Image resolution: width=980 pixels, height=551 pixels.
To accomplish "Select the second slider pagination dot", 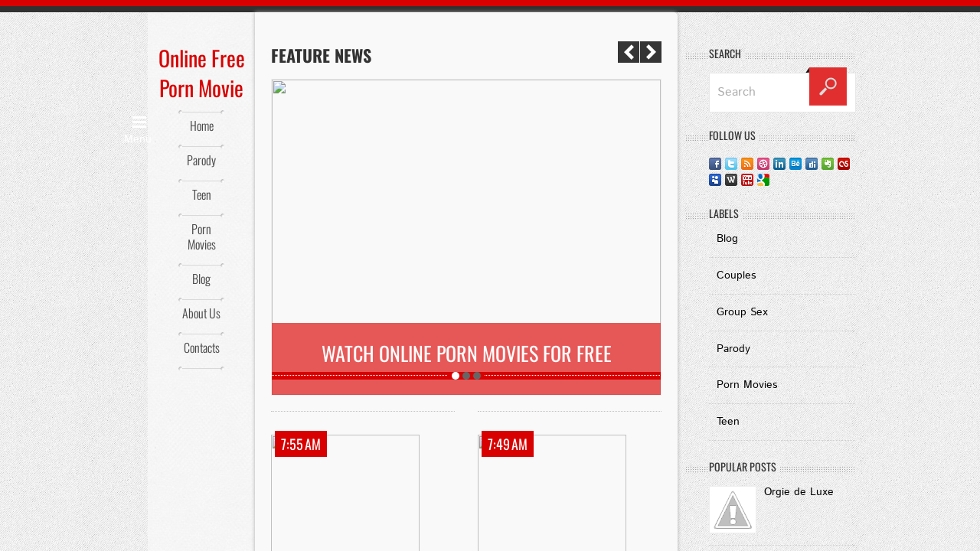I will pos(466,376).
